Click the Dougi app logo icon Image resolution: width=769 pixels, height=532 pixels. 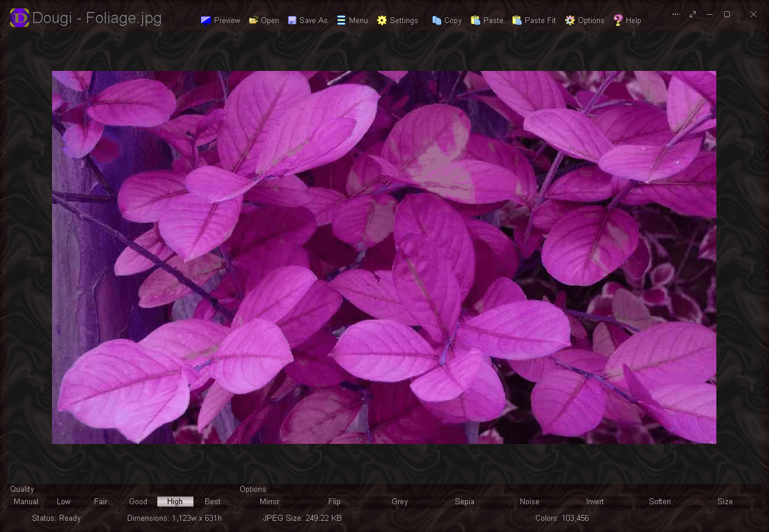click(x=20, y=18)
